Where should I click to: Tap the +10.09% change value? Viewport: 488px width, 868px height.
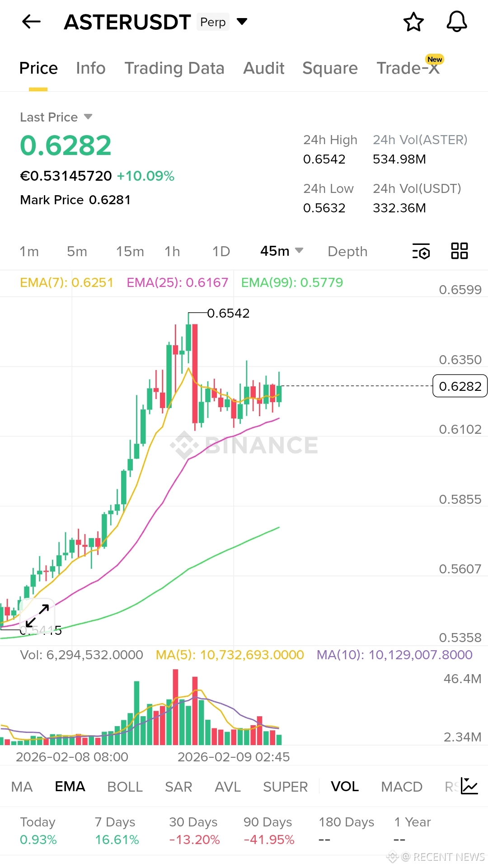tap(145, 176)
